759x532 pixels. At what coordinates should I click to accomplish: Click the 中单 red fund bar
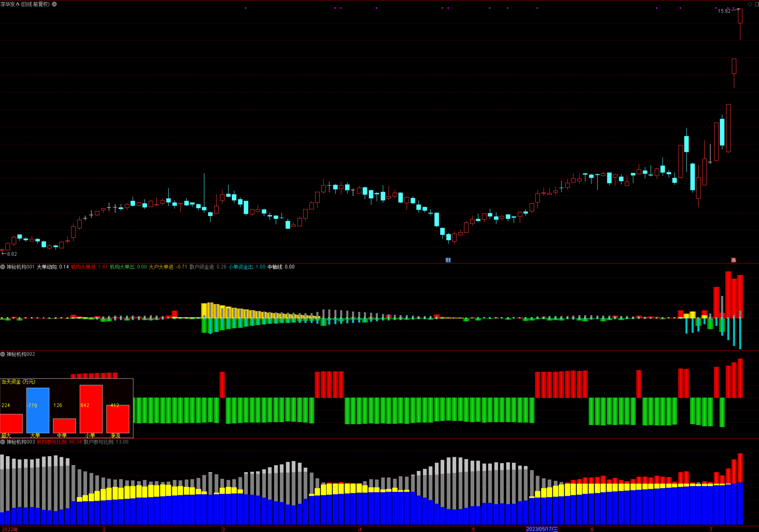coord(65,426)
